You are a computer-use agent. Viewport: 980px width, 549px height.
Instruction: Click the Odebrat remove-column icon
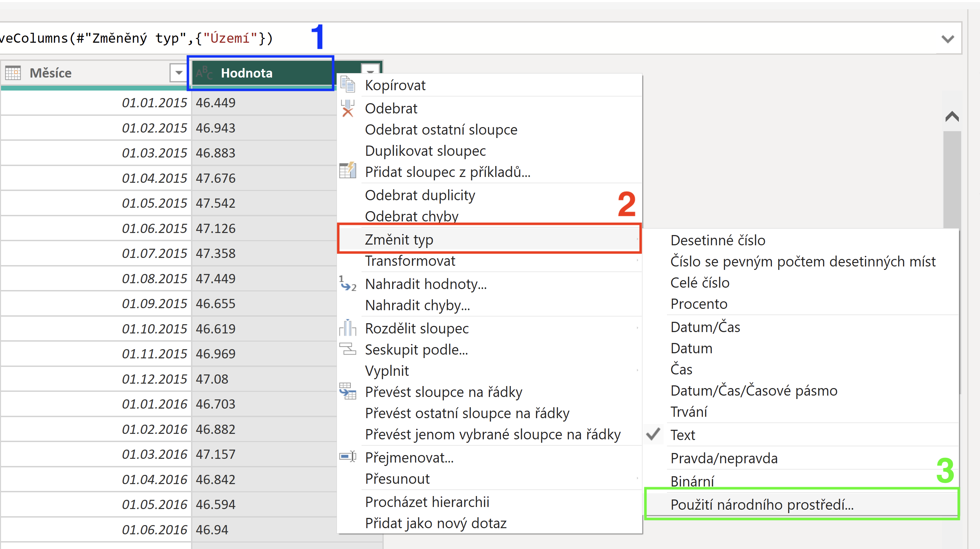[347, 108]
